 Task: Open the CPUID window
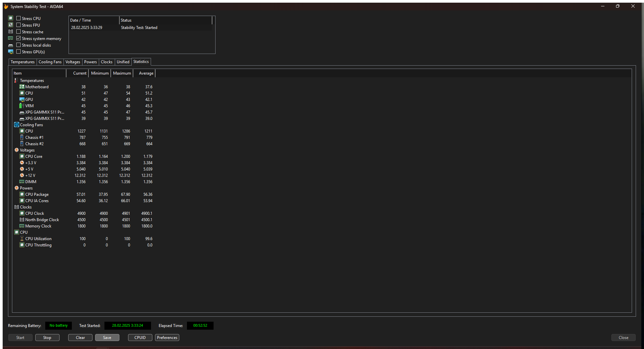(x=140, y=338)
